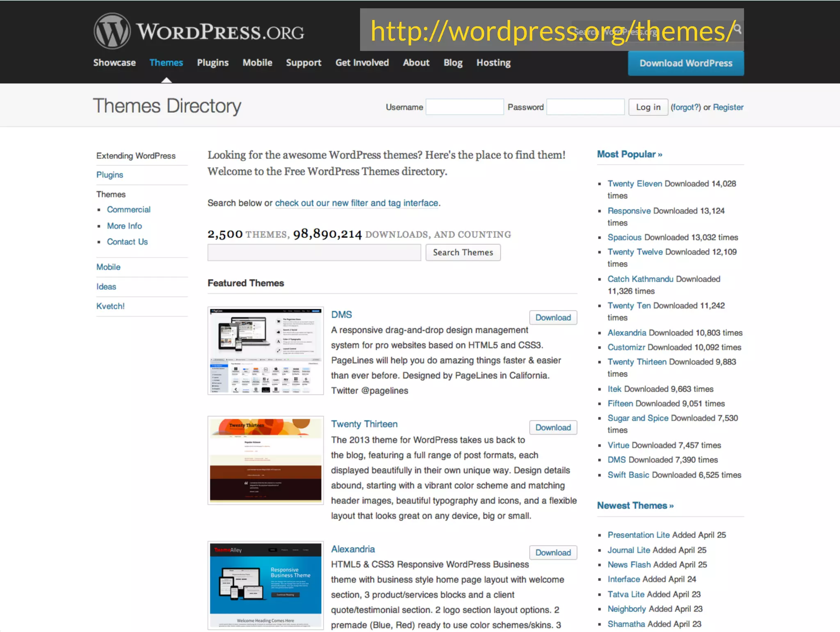Open Twenty Twelve in Most Popular
This screenshot has height=632, width=840.
635,252
